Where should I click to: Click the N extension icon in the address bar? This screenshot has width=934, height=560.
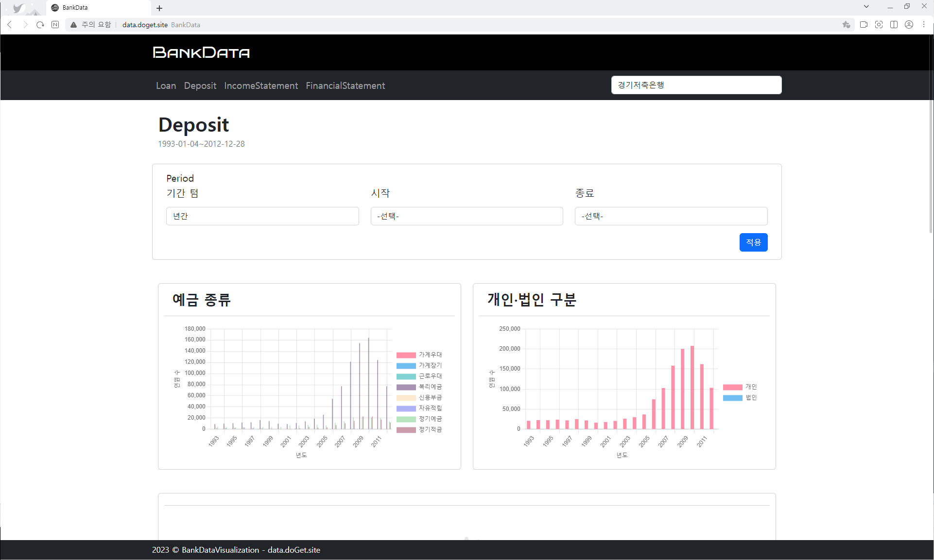(x=55, y=24)
